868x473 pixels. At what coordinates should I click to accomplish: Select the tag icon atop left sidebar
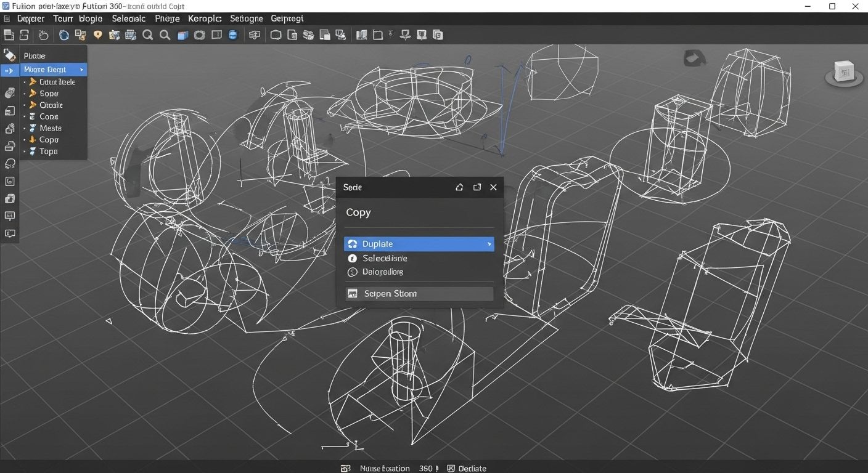click(9, 55)
